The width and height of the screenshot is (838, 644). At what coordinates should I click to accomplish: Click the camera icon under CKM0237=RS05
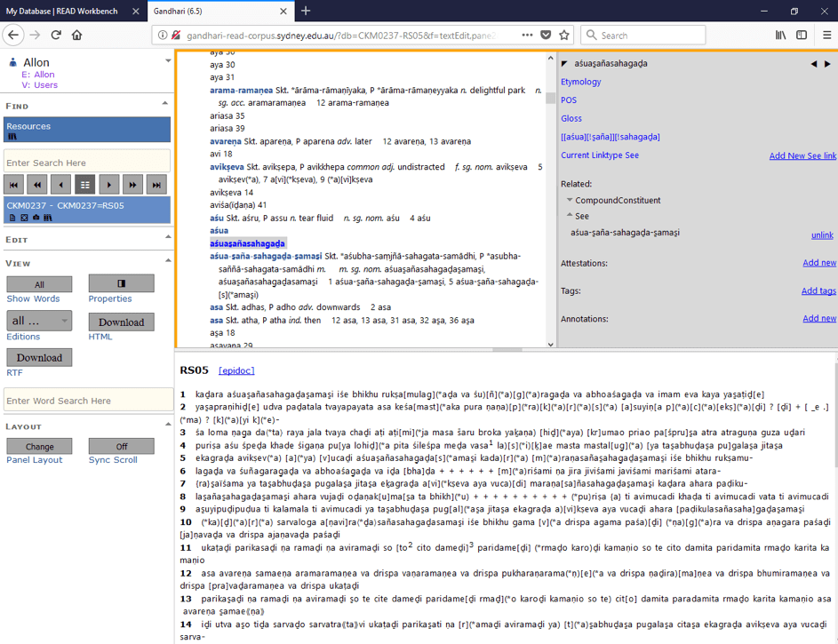[x=36, y=216]
